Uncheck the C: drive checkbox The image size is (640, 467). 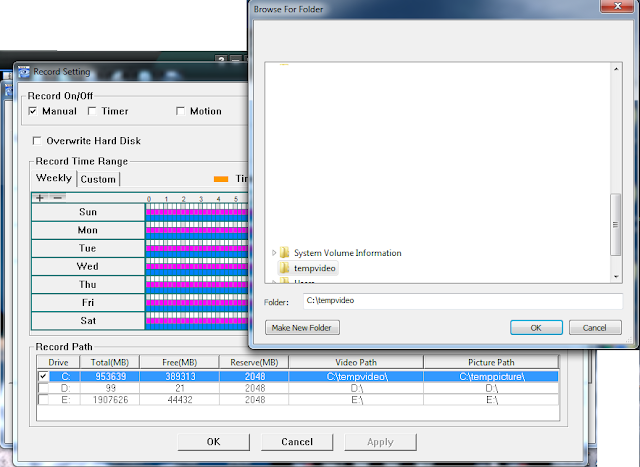[43, 376]
